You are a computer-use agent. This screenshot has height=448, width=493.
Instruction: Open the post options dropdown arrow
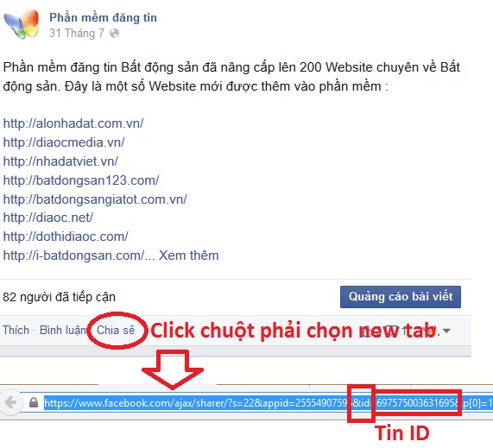coord(446,331)
